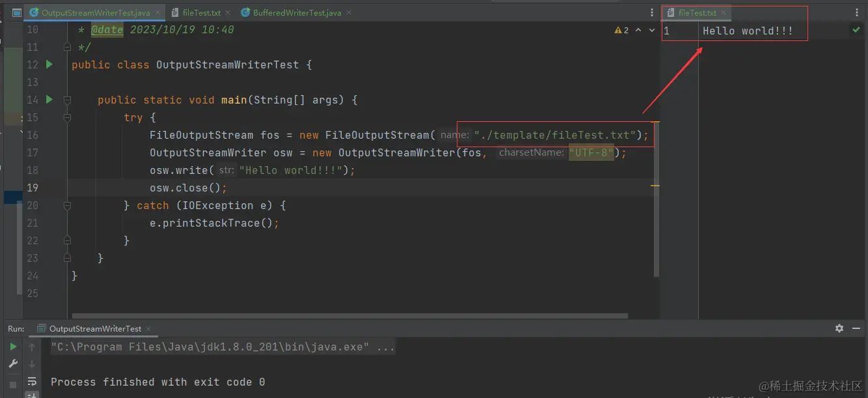Click the main method name
Viewport: 868px width, 398px height.
pos(234,100)
